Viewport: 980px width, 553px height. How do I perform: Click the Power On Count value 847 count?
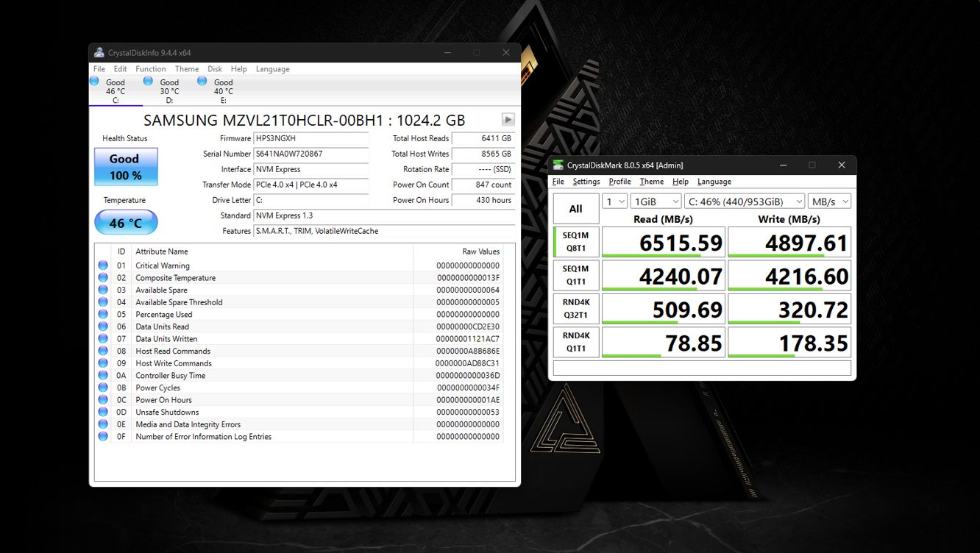(483, 185)
